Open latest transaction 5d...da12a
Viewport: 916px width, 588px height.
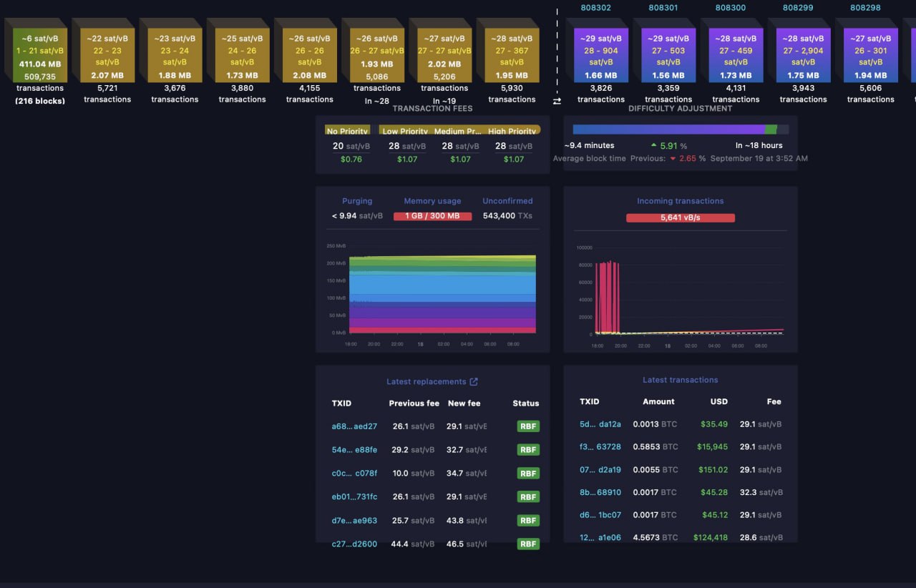click(600, 424)
